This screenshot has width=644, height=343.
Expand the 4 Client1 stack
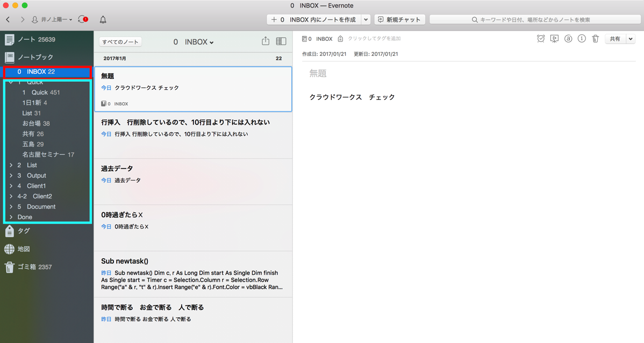coord(11,185)
